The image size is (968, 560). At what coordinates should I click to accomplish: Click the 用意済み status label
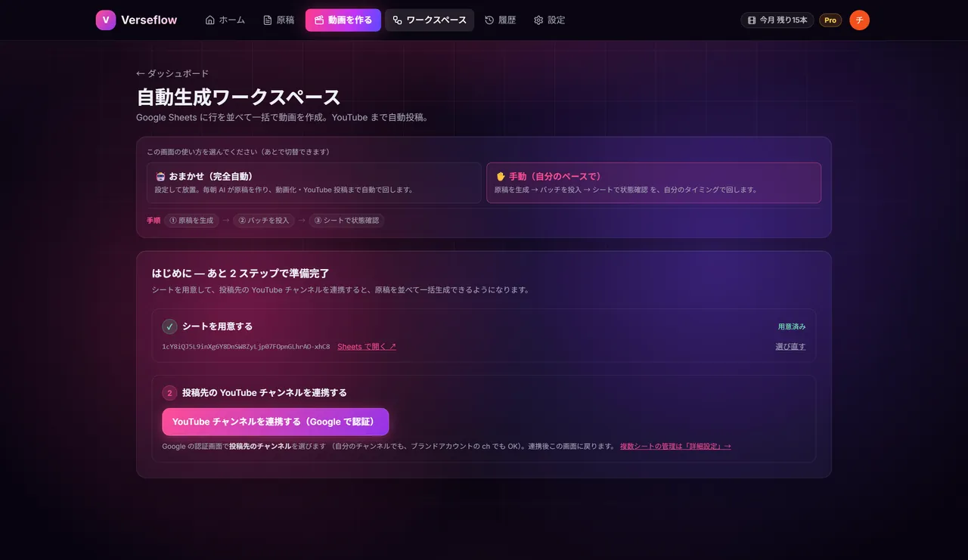tap(792, 326)
